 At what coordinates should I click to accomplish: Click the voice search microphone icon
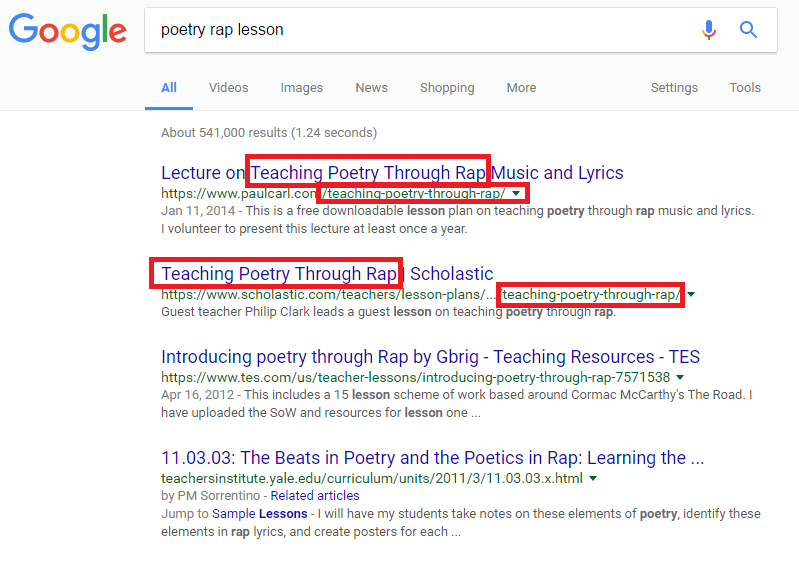coord(708,30)
